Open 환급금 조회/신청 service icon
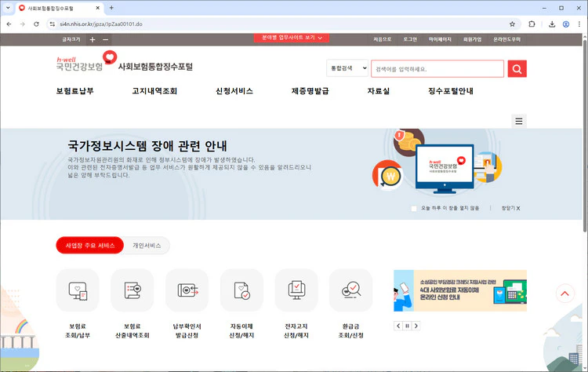Screen dimensions: 588x372 (351, 290)
